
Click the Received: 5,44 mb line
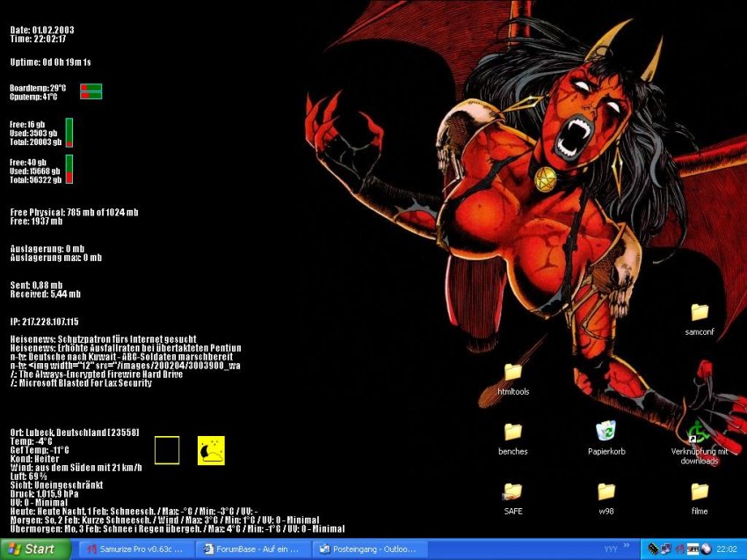(45, 295)
